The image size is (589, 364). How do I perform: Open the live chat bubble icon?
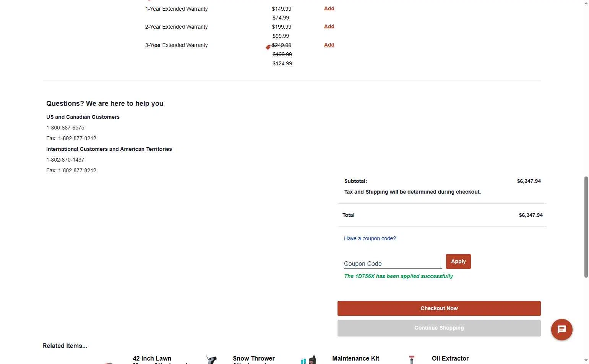tap(561, 329)
